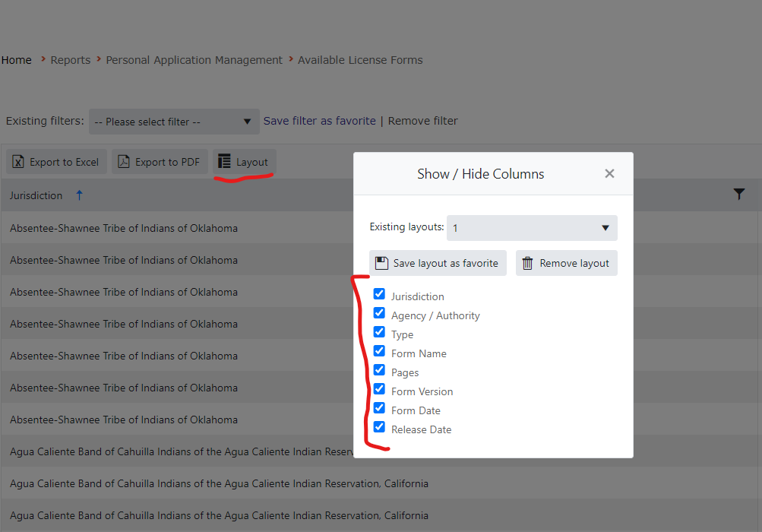Open the Layout columns button

tap(244, 162)
